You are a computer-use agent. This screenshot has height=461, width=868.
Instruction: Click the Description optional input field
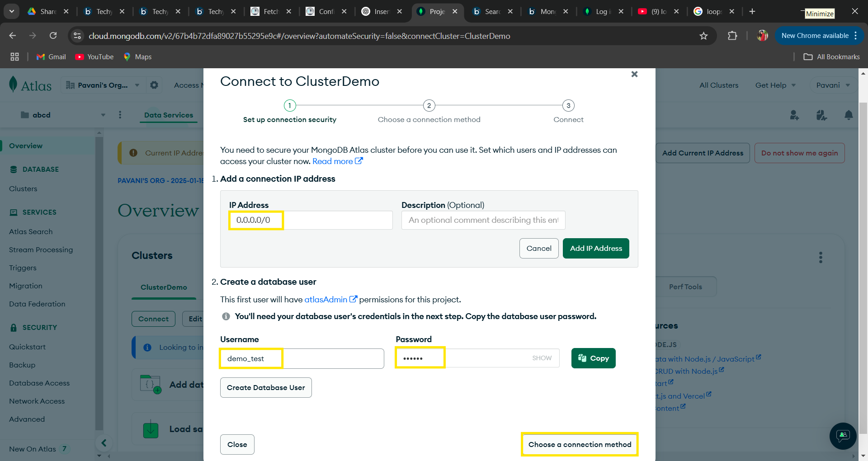(483, 220)
